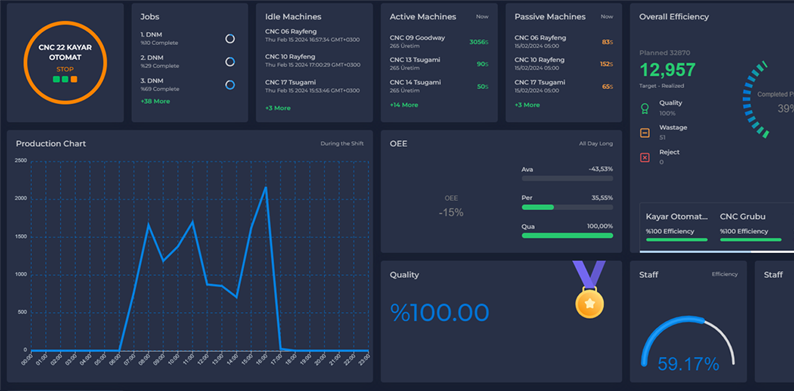Click the progress ring for 3. DNM job
Screen dimensions: 794x391
[x=230, y=85]
